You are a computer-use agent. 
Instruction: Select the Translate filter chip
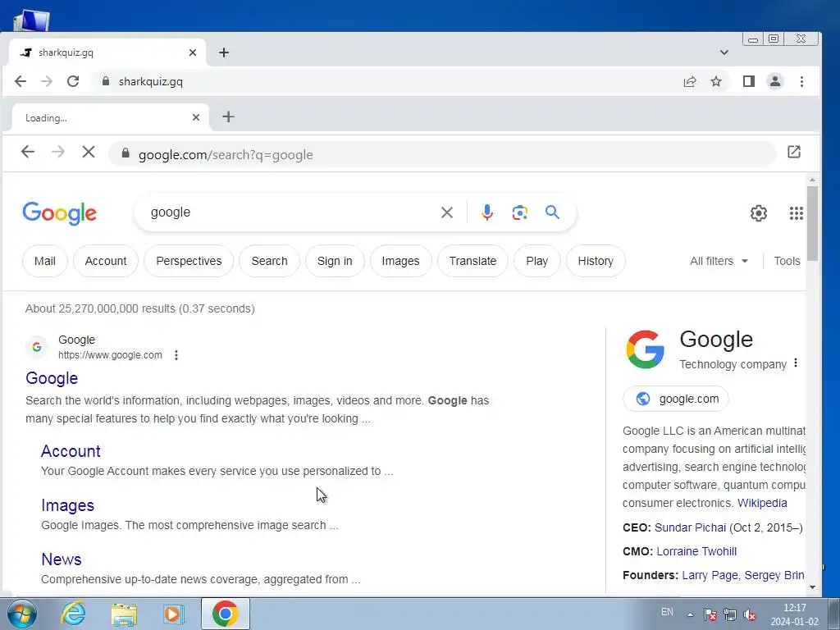click(472, 261)
